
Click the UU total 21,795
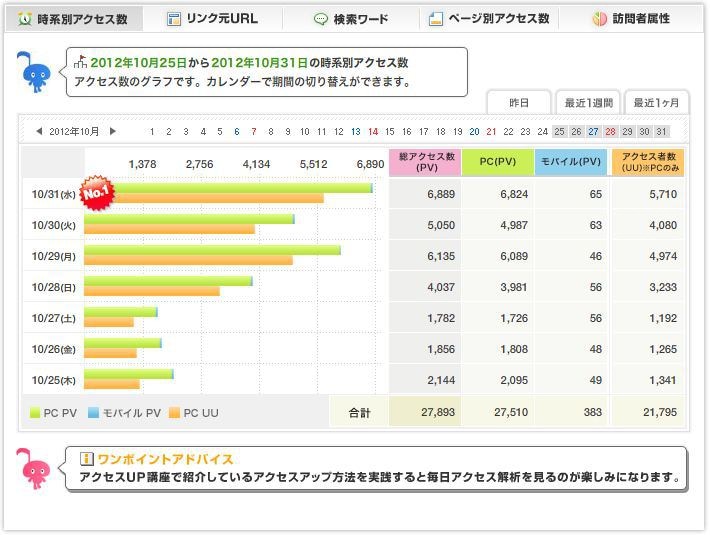[x=660, y=412]
